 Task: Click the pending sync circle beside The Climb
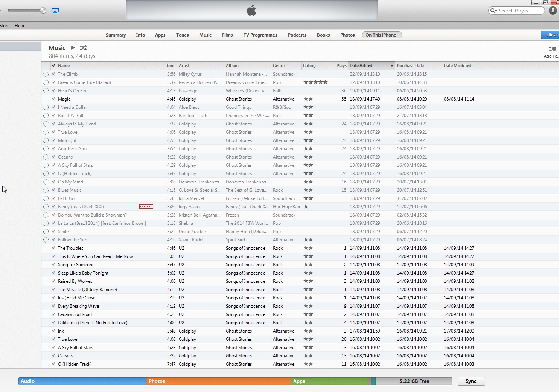coord(46,74)
